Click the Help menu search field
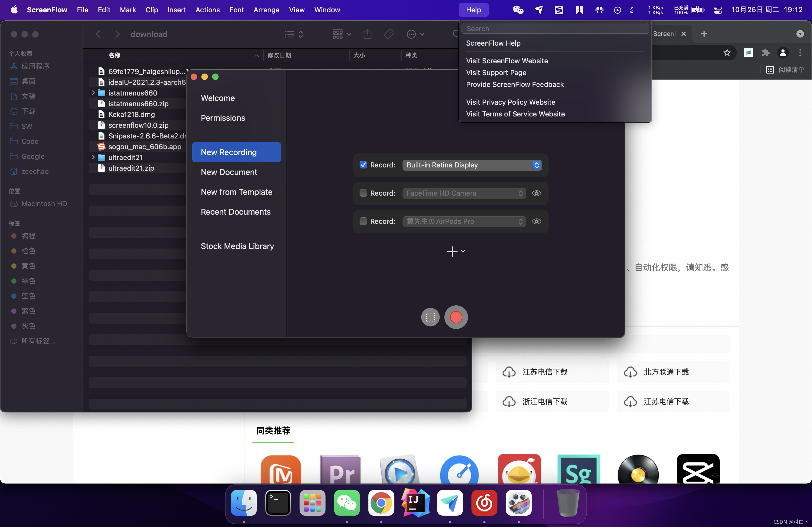Screen dimensions: 812x527 click(x=555, y=29)
